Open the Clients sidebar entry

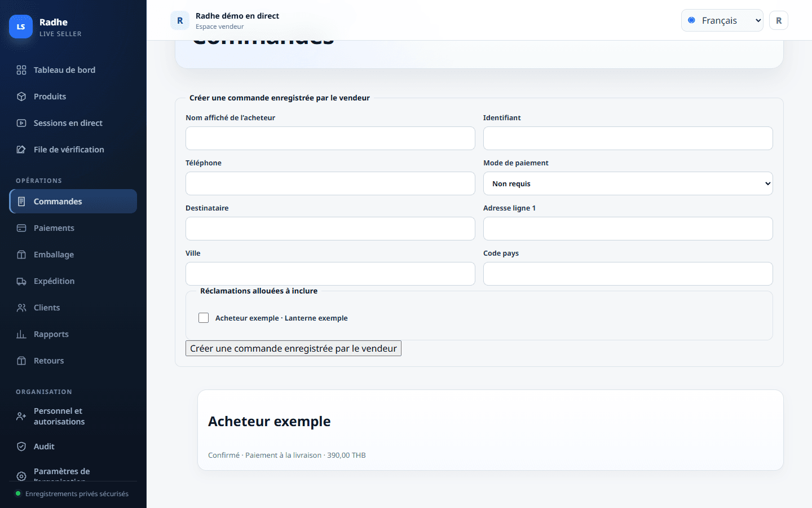coord(73,308)
